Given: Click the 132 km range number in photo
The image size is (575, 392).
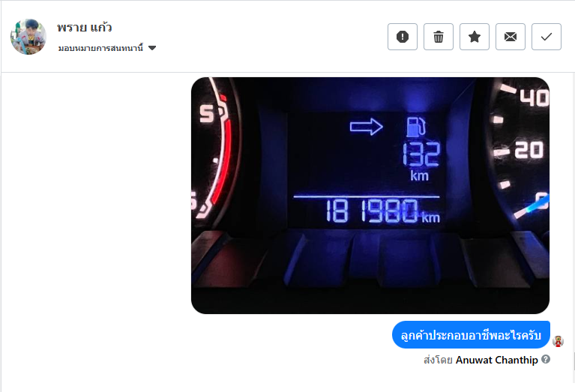Looking at the screenshot, I should (x=421, y=154).
